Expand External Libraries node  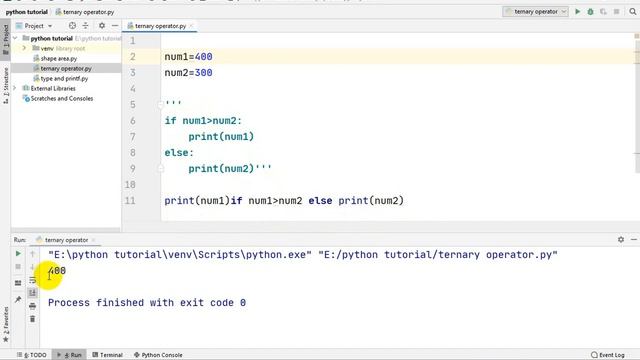point(15,88)
